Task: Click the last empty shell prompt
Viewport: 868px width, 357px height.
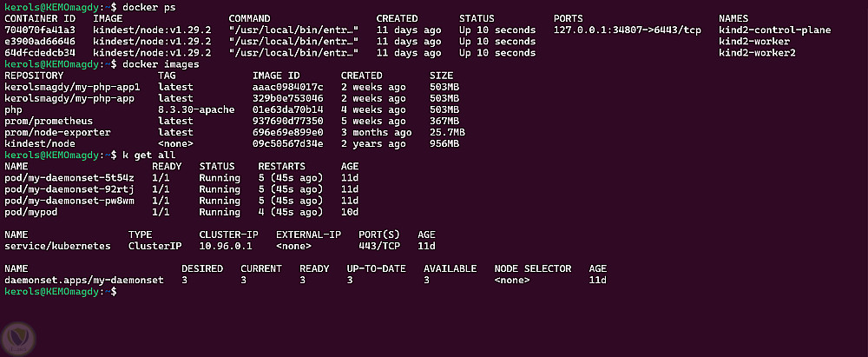Action: click(60, 292)
